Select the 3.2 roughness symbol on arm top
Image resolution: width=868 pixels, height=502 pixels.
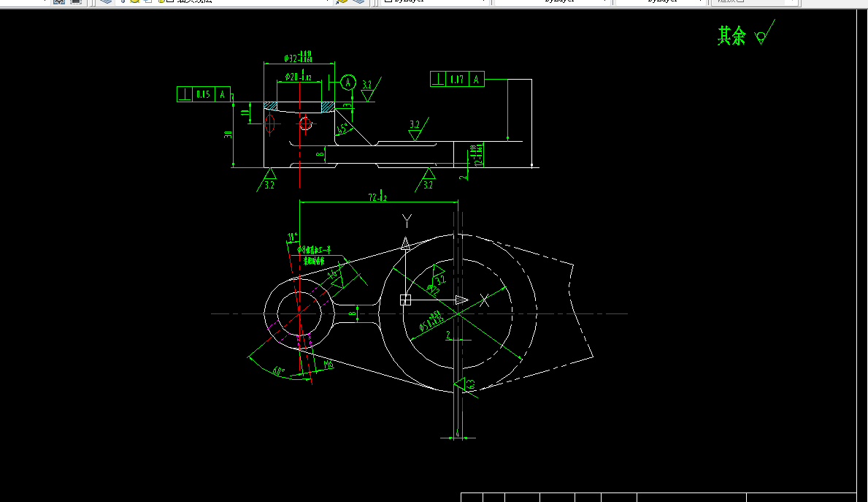pyautogui.click(x=418, y=129)
